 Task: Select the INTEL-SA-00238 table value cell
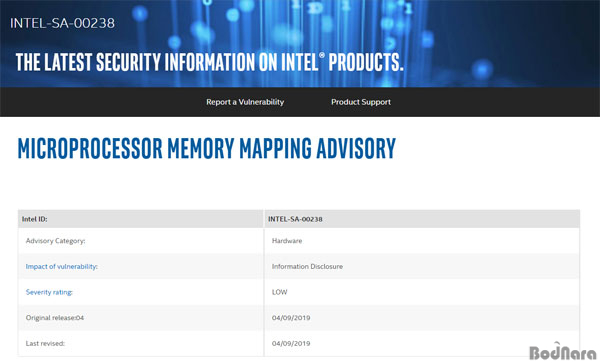(422, 219)
